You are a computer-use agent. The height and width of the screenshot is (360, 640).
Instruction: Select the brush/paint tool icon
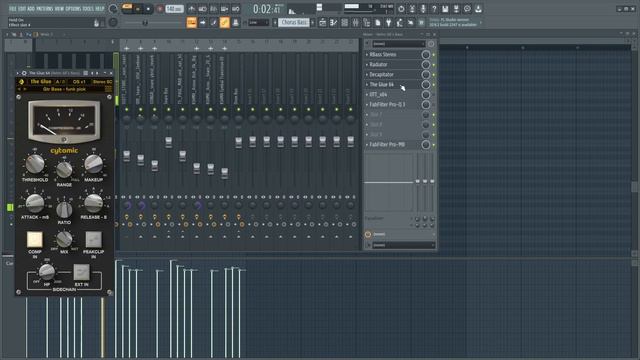click(x=214, y=22)
